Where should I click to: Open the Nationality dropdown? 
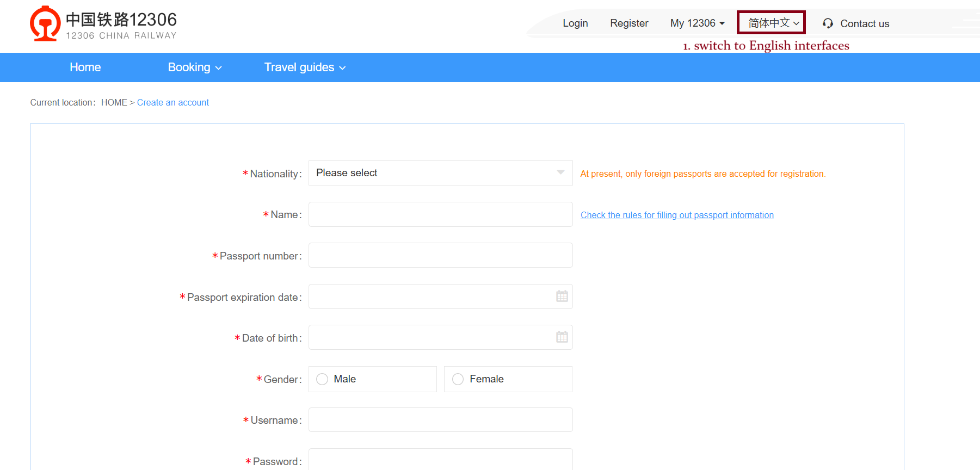pyautogui.click(x=440, y=173)
